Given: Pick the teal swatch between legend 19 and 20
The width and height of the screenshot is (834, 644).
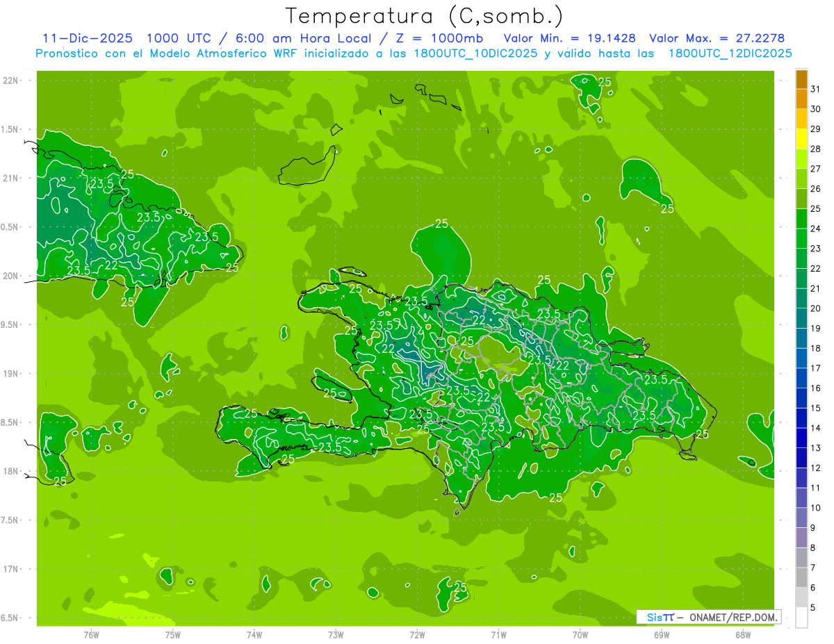Looking at the screenshot, I should (x=801, y=318).
